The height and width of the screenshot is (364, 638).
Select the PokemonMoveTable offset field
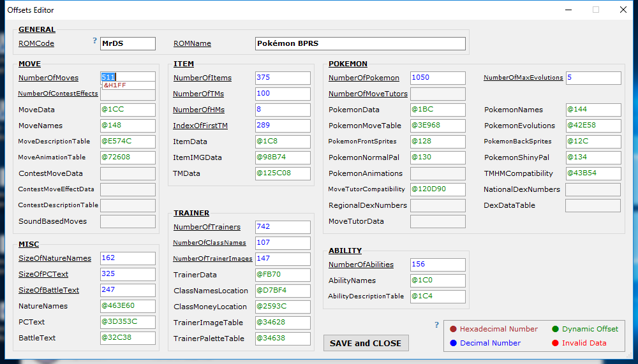pyautogui.click(x=438, y=126)
